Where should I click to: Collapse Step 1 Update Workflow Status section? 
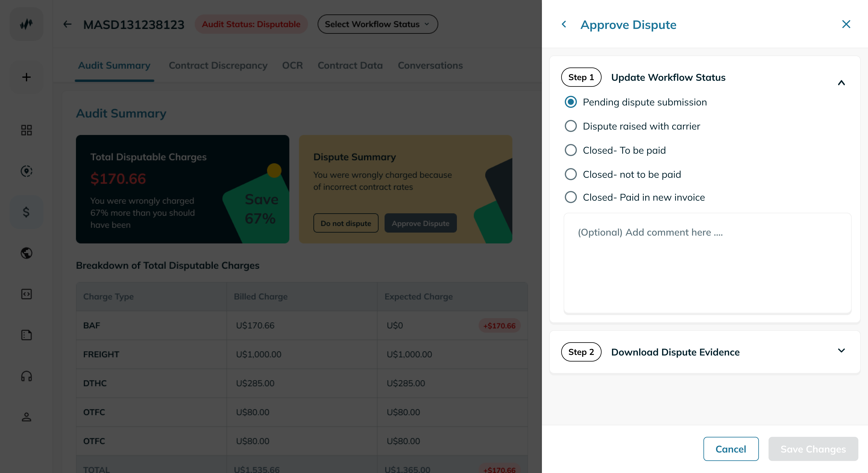click(x=841, y=83)
